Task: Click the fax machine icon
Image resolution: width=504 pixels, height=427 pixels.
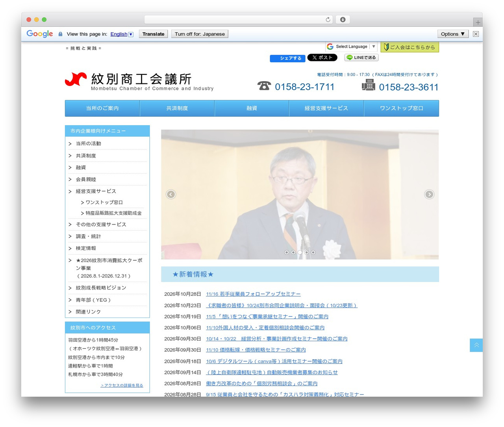Action: (369, 85)
